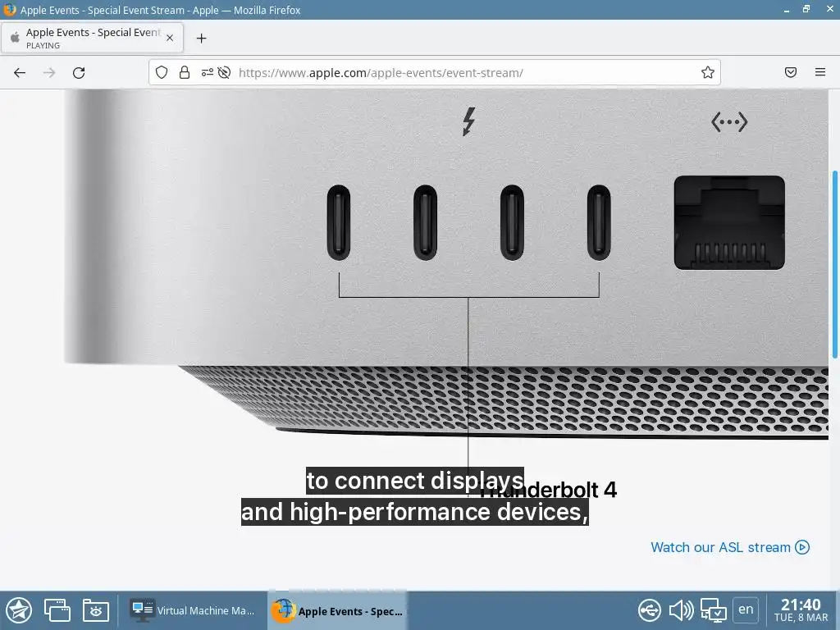Close the Apple Events tab
The height and width of the screenshot is (630, 840).
170,38
